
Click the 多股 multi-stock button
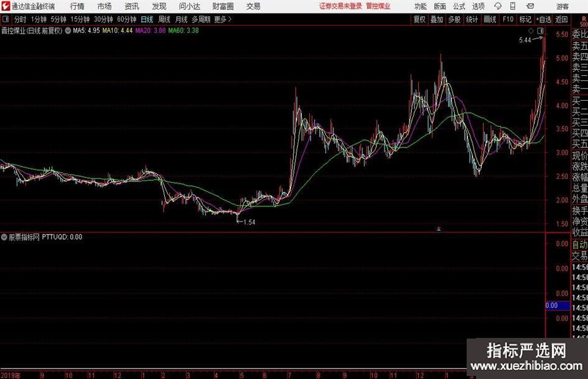click(454, 19)
